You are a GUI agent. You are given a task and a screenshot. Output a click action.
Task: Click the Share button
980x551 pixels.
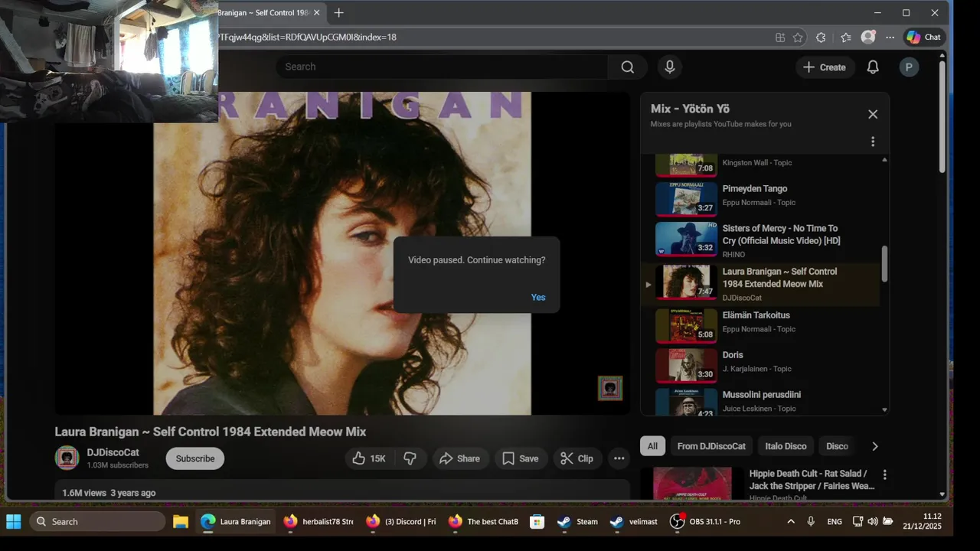coord(461,458)
